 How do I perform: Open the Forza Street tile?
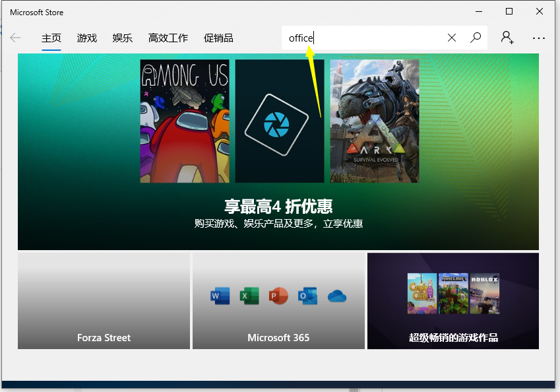(x=104, y=301)
